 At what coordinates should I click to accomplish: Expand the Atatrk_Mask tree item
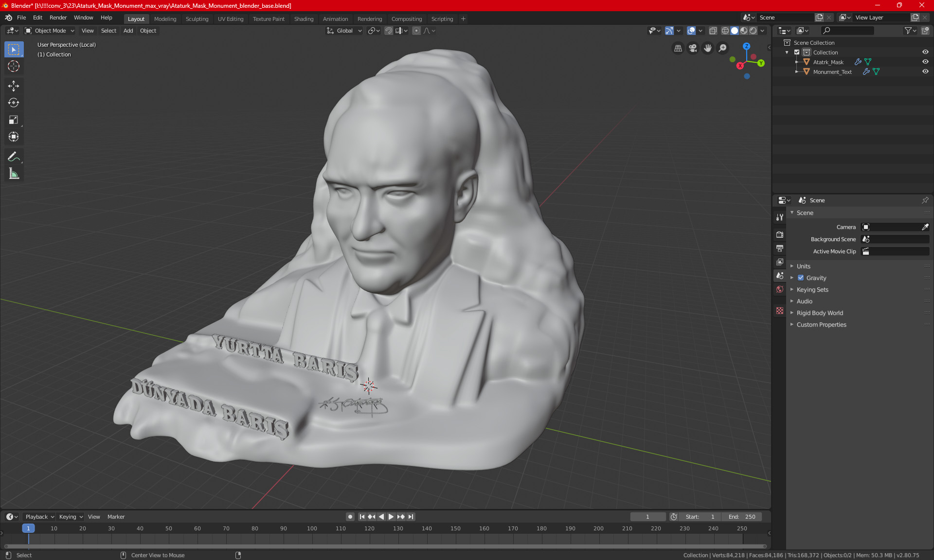796,62
